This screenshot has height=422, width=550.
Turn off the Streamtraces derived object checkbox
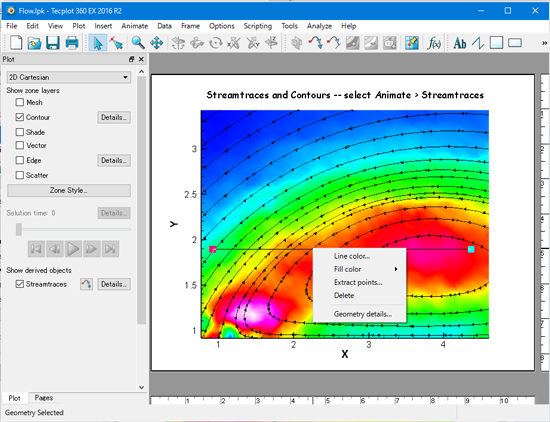click(x=20, y=284)
